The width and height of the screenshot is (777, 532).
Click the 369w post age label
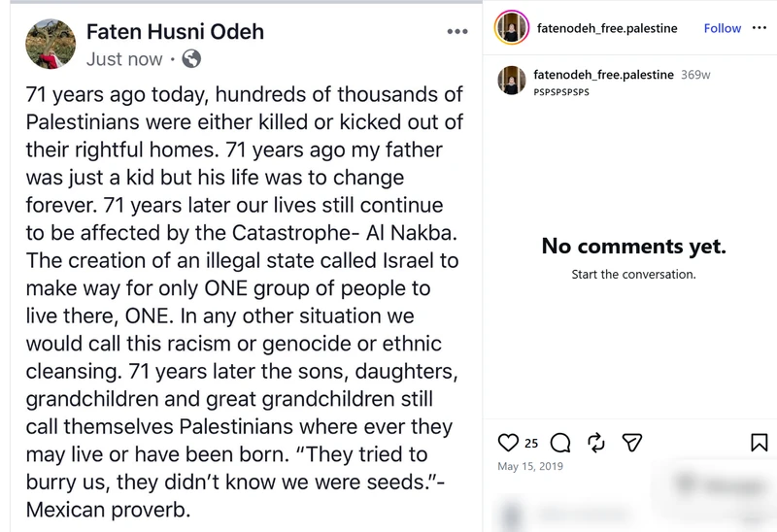click(695, 75)
